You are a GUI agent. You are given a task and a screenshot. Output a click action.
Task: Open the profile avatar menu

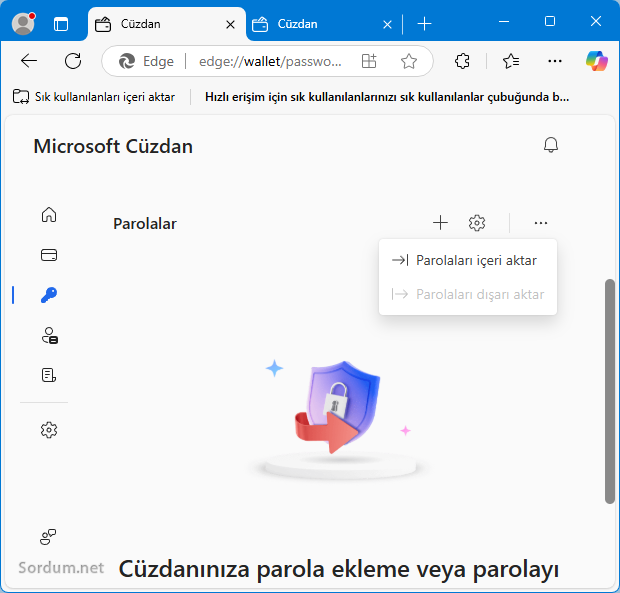click(x=23, y=24)
